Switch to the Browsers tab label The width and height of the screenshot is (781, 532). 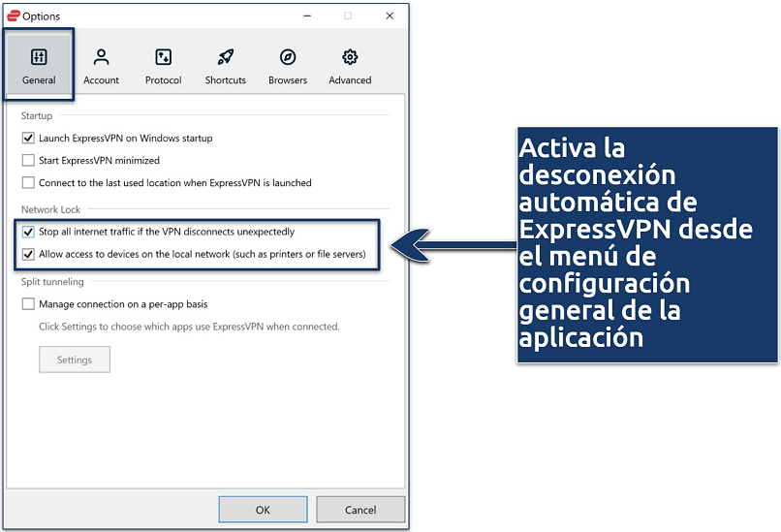click(x=288, y=80)
